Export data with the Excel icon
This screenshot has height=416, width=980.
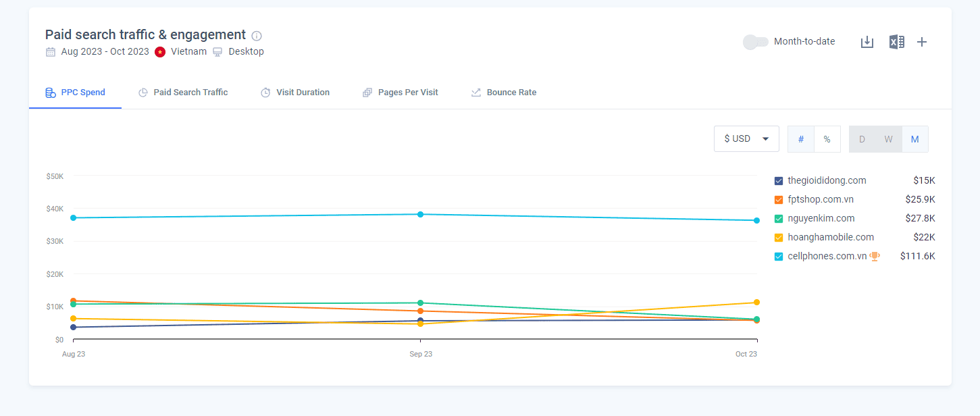pos(896,42)
